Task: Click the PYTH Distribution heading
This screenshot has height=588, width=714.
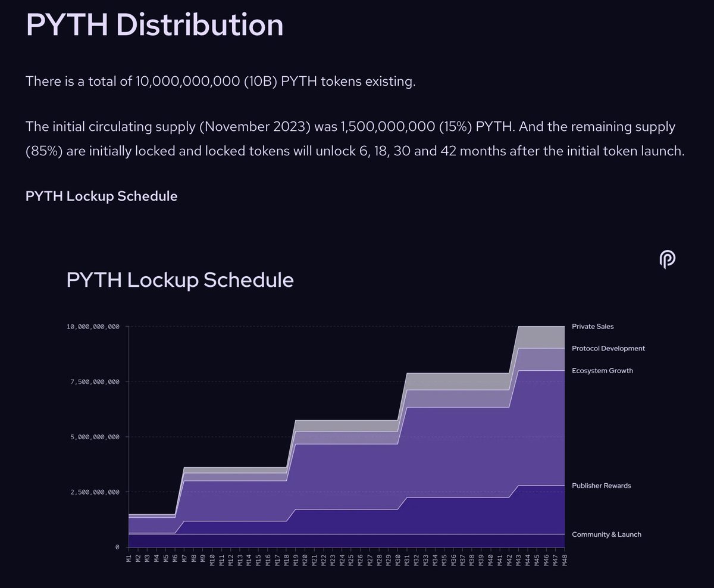Action: click(x=155, y=25)
